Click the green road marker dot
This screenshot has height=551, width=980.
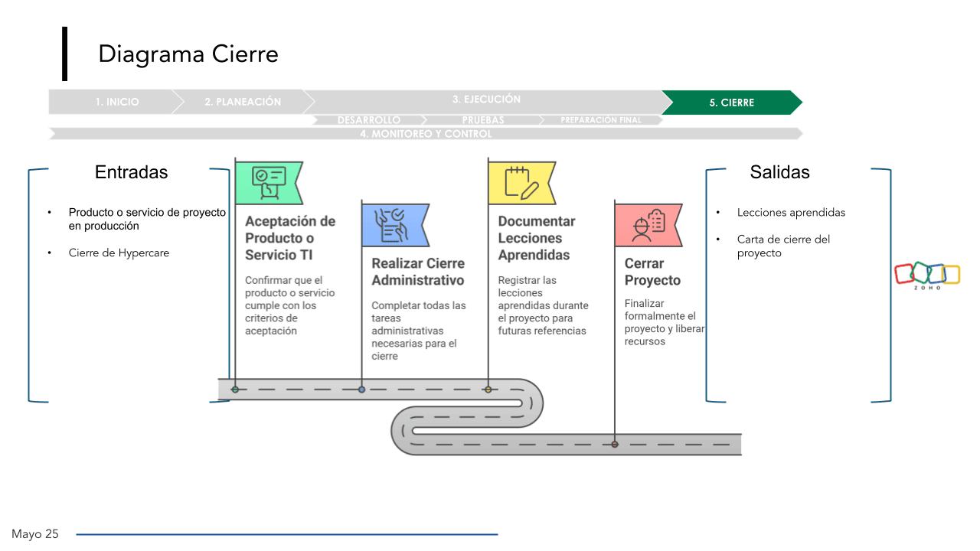(235, 390)
